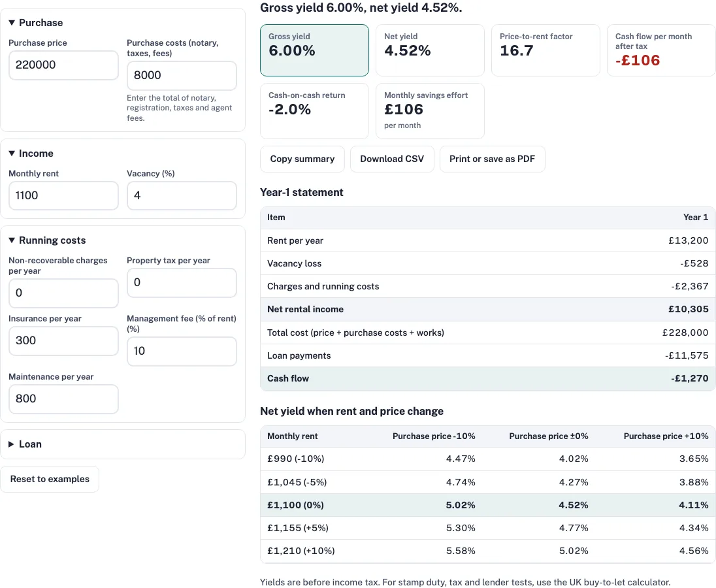Click Non-recoverable charges per year input
Image resolution: width=716 pixels, height=588 pixels.
63,293
